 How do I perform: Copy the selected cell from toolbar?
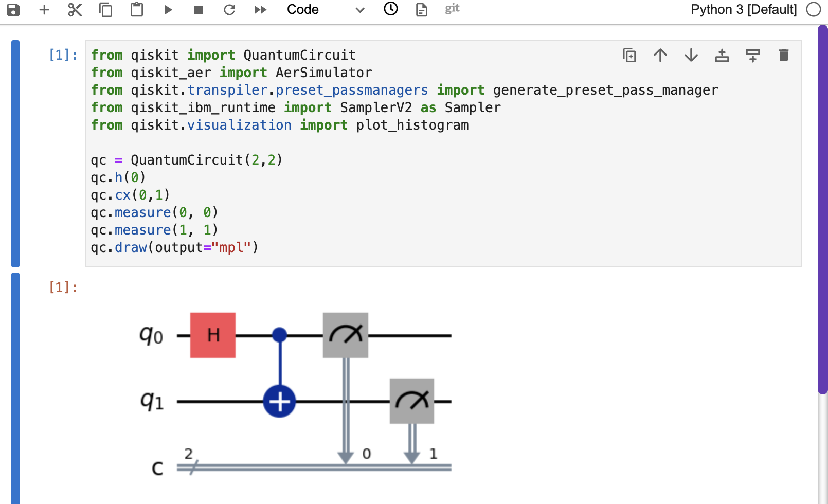(x=106, y=10)
